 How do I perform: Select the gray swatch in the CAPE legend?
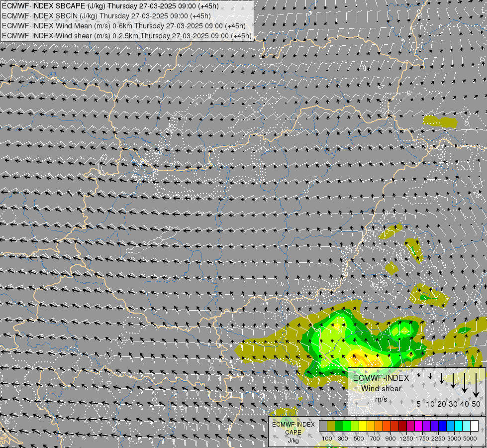[323, 426]
